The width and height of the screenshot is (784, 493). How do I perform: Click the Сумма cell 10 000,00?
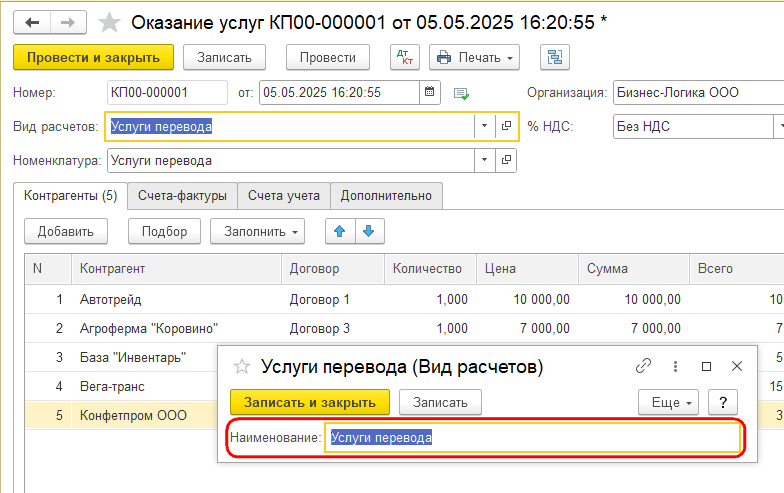[634, 299]
